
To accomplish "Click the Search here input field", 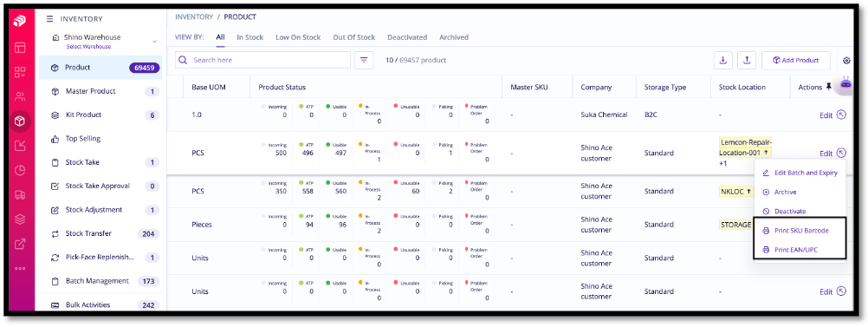I will tap(262, 60).
